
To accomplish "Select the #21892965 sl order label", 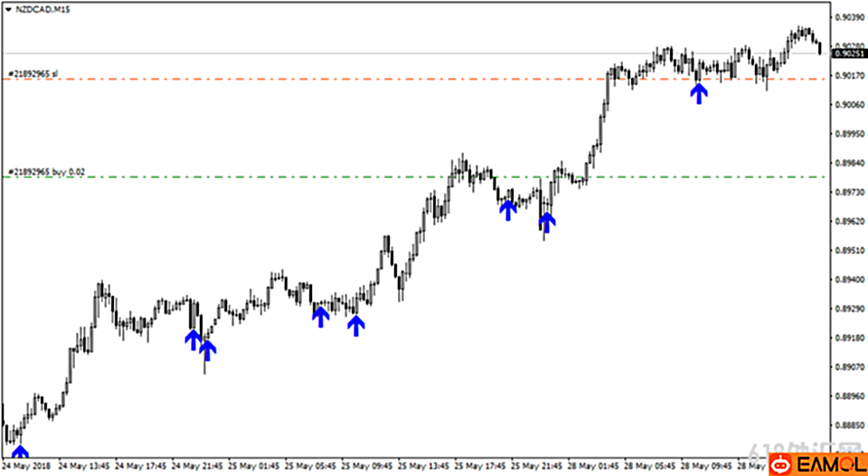I will coord(33,72).
